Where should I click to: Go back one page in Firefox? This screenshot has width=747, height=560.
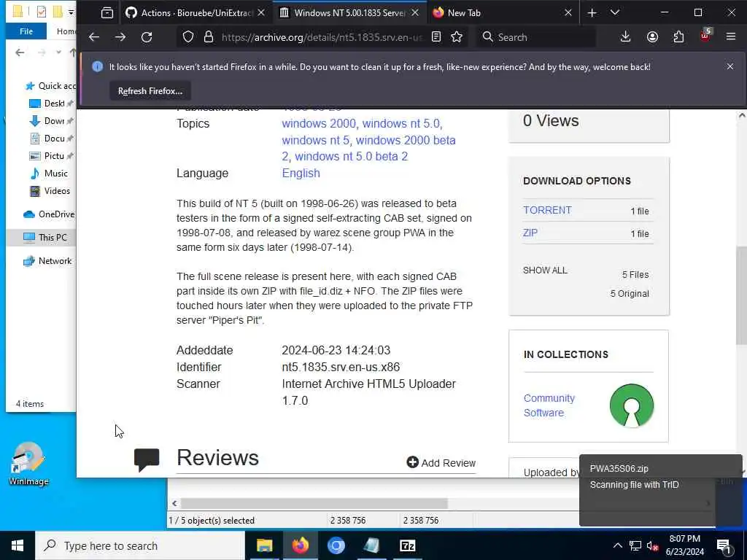(94, 37)
